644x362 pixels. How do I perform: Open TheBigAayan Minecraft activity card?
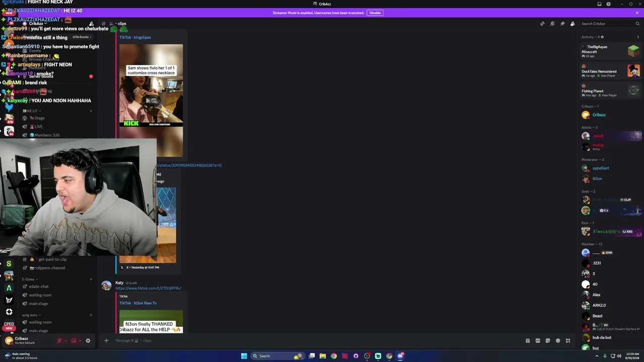(x=611, y=51)
